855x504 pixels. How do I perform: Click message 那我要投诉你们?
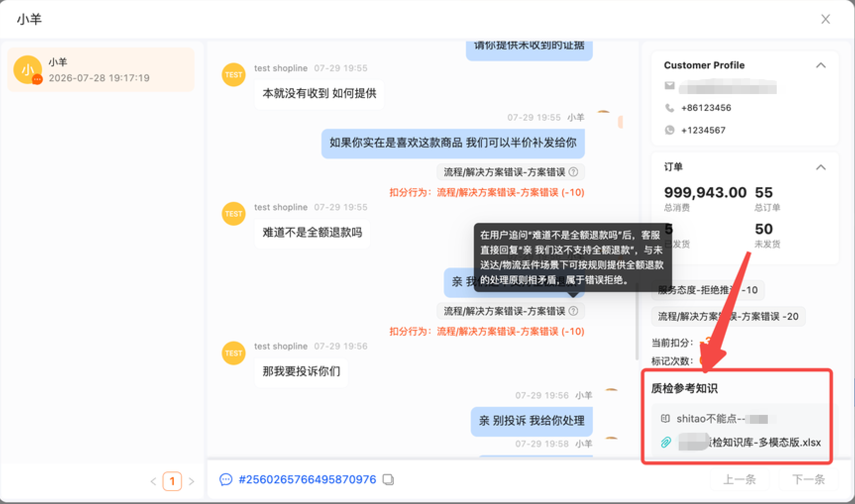coord(302,372)
